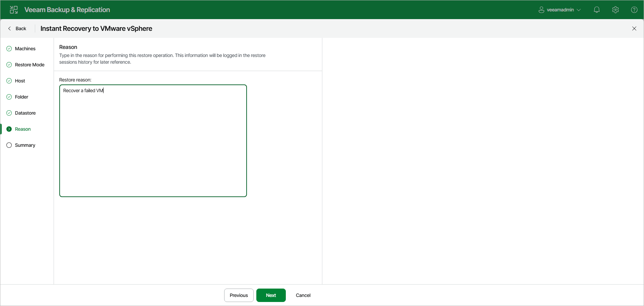Expand the veeamadmin account dropdown arrow
644x306 pixels.
(x=579, y=10)
